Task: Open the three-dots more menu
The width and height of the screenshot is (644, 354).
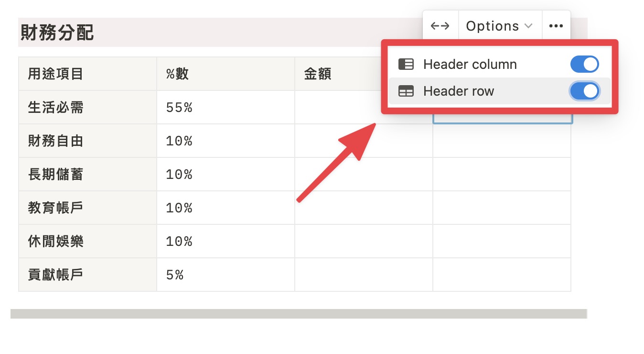Action: coord(556,26)
